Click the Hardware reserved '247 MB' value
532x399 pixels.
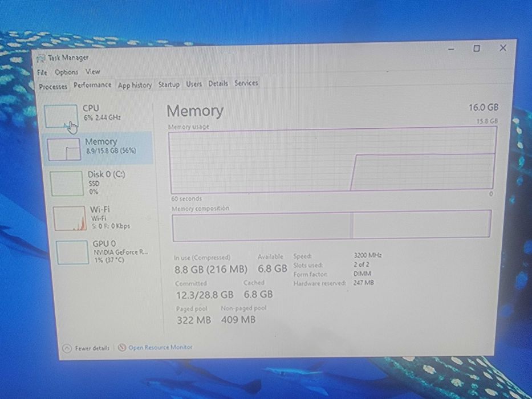[363, 283]
